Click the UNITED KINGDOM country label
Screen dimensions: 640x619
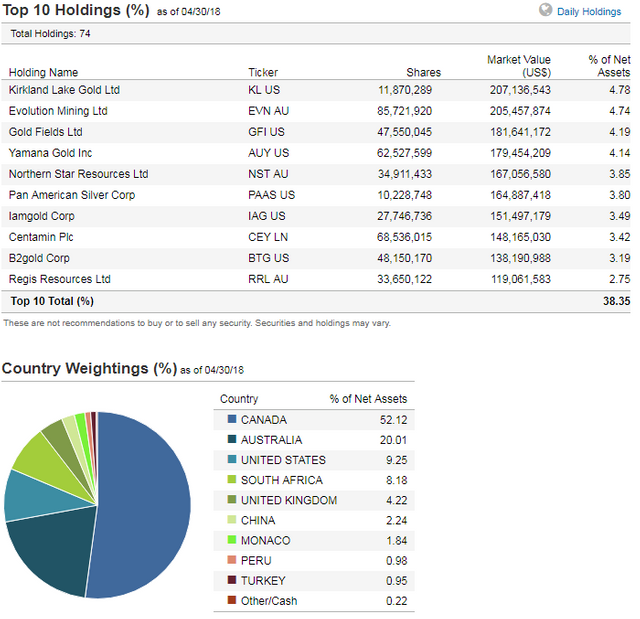tap(289, 500)
